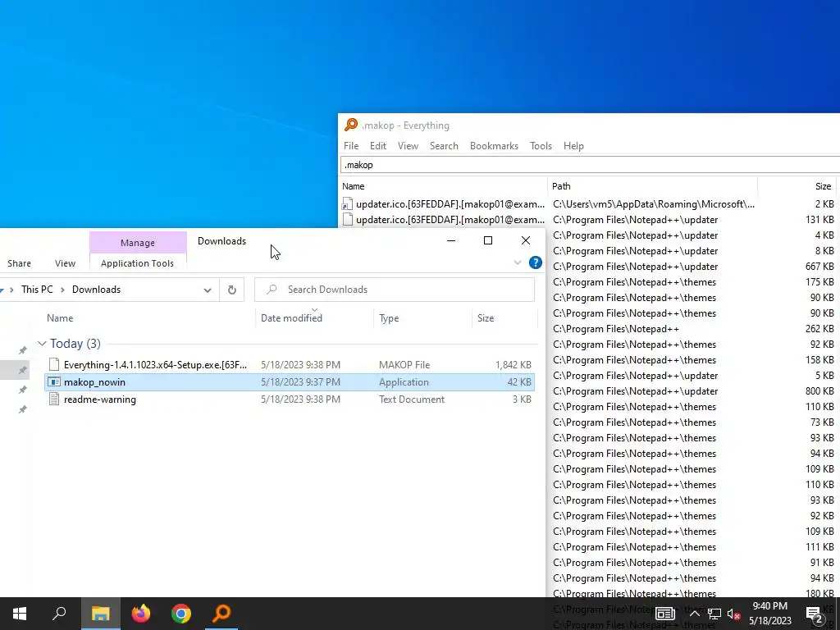The image size is (840, 630).
Task: Open the Share ribbon tab
Action: pos(20,263)
